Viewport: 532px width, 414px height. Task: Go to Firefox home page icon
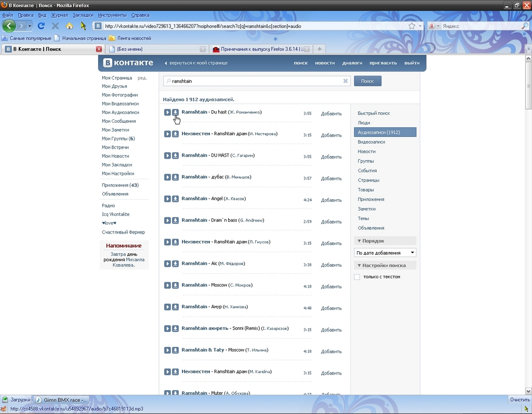click(x=69, y=25)
